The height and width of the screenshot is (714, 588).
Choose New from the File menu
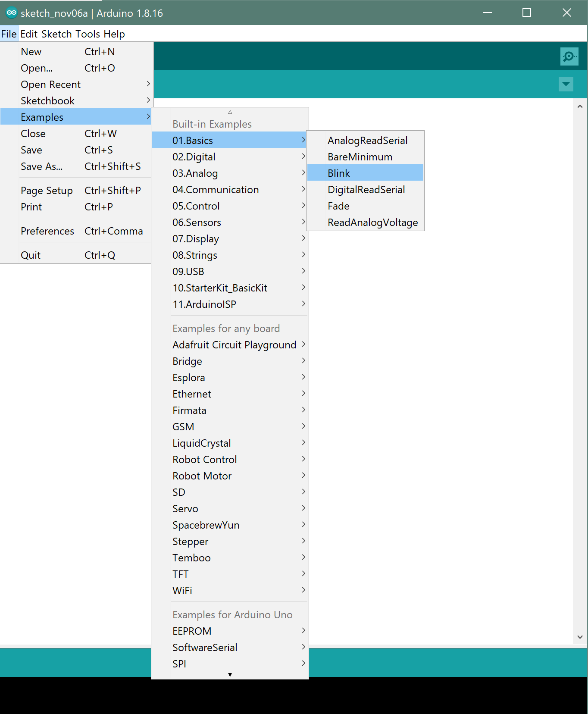point(76,52)
